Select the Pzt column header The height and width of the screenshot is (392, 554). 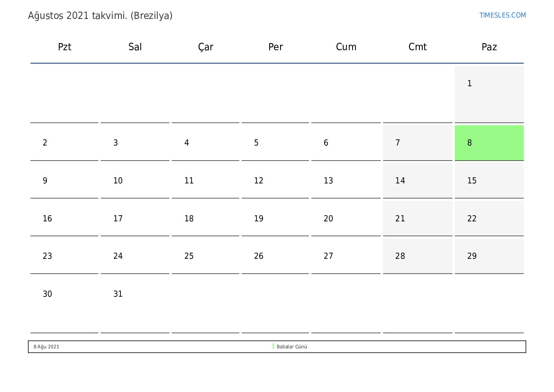click(64, 46)
